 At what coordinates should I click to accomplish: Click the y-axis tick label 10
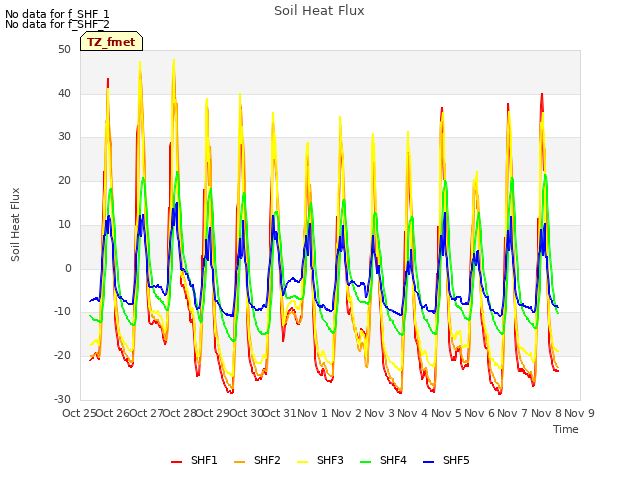tap(64, 224)
